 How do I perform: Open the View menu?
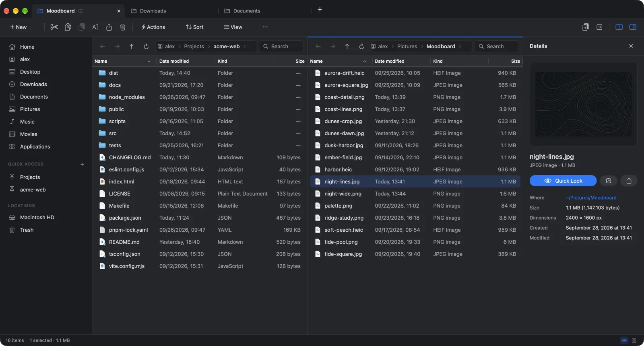(233, 27)
